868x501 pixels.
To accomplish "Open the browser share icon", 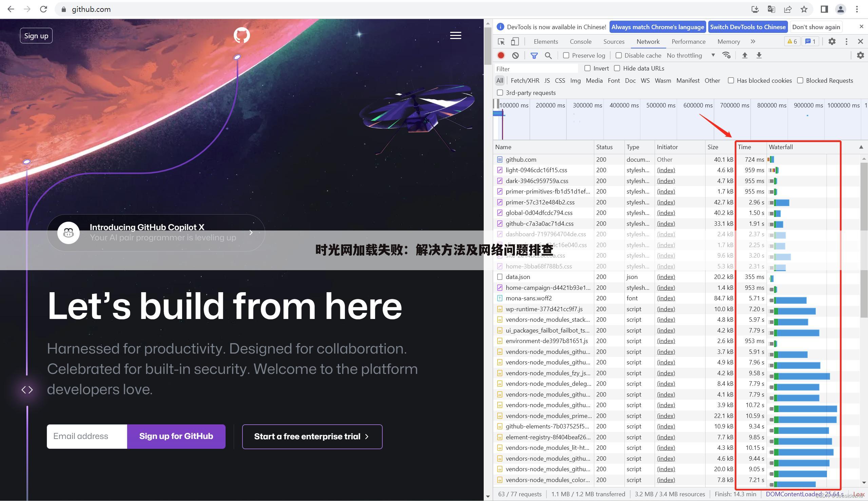I will tap(788, 9).
